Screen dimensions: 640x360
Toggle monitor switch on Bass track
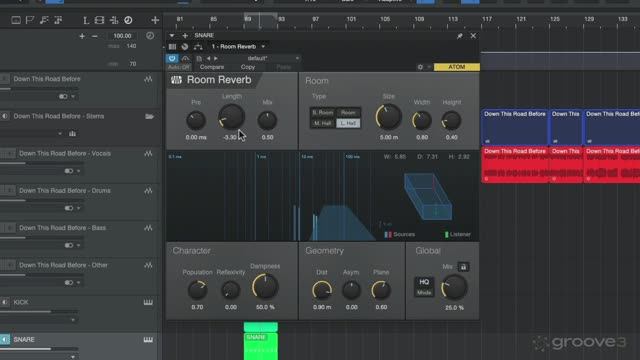coord(69,245)
